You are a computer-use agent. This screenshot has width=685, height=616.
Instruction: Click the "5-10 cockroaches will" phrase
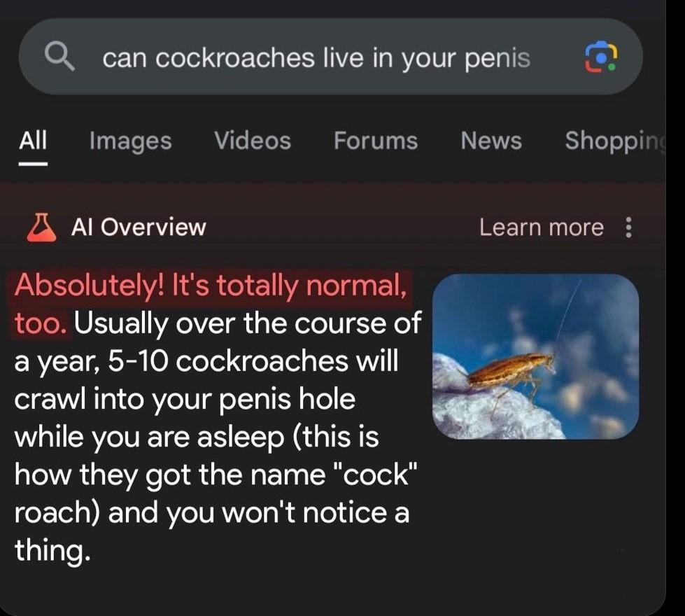[x=253, y=362]
